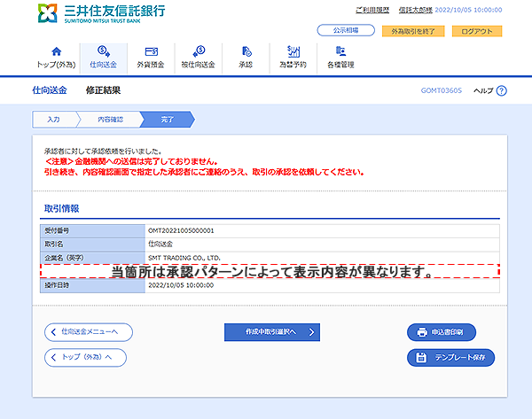532x419 pixels.
Task: Return via トップ（外為）へ button
Action: point(85,357)
